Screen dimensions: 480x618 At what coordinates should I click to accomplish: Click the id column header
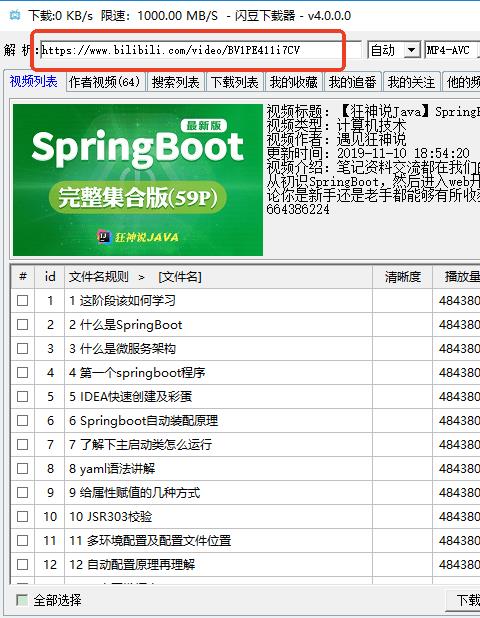50,277
